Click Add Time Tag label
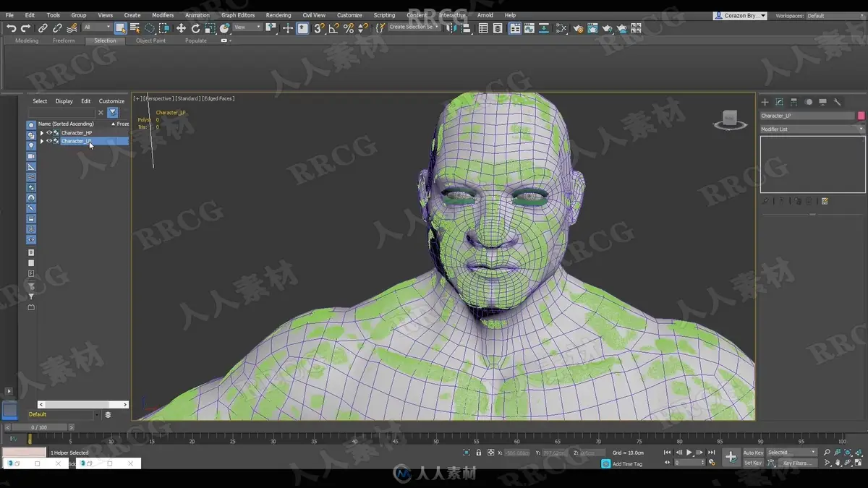This screenshot has width=868, height=488. 627,464
